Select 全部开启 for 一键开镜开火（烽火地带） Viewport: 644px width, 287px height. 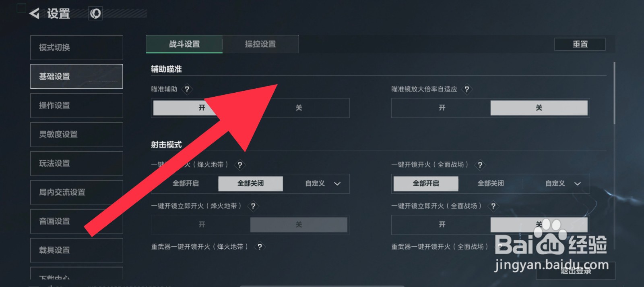186,183
